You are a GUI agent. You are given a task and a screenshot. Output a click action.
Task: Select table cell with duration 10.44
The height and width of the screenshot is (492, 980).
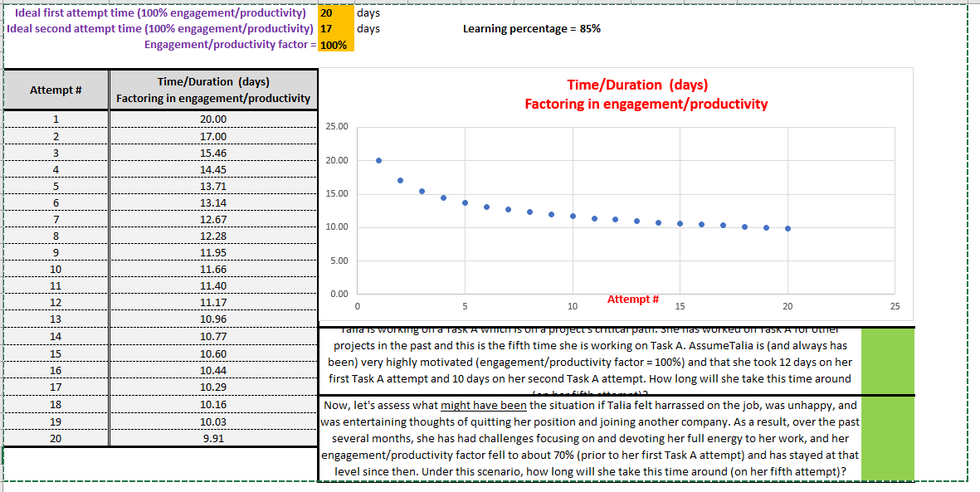click(x=213, y=370)
